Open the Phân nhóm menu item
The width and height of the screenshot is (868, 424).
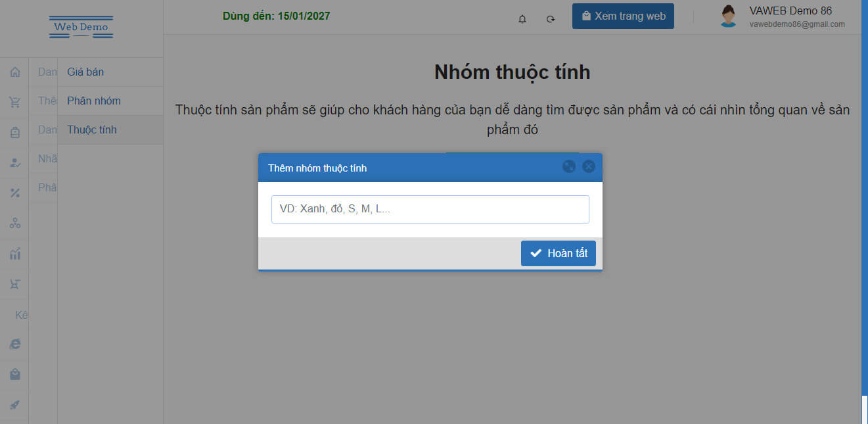94,101
